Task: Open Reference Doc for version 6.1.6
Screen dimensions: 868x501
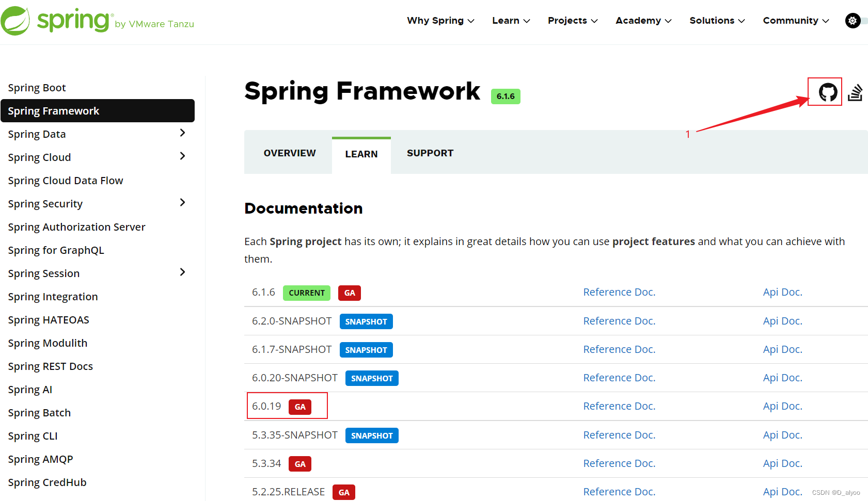Action: [619, 292]
